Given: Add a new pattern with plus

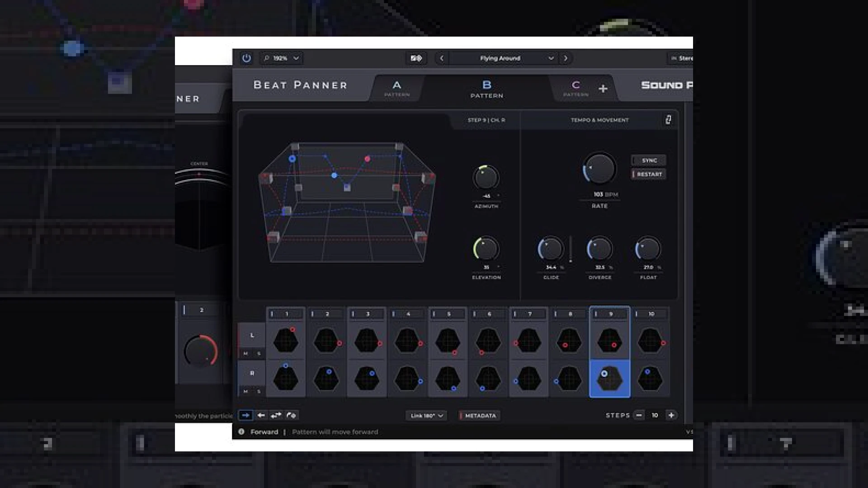Looking at the screenshot, I should coord(603,89).
